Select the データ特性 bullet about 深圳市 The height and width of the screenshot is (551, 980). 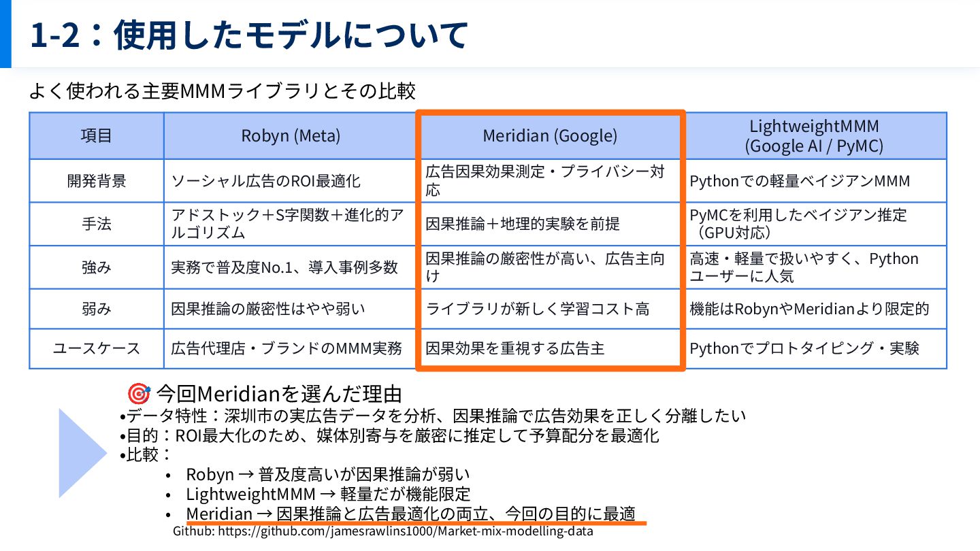pos(432,416)
